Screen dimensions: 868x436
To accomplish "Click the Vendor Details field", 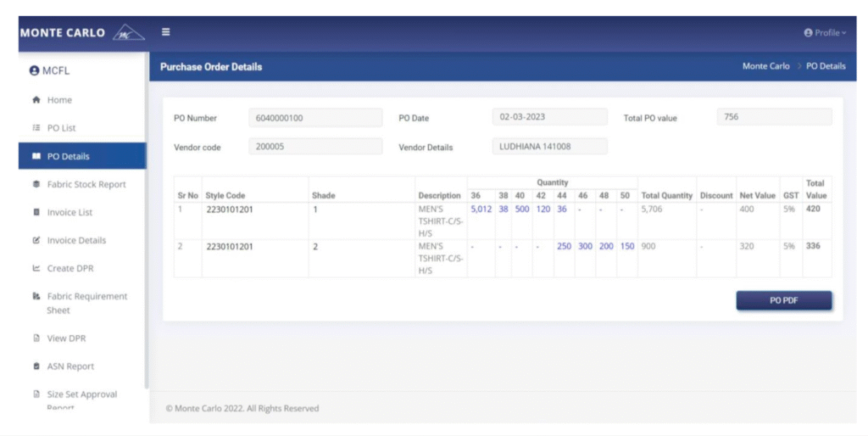I will click(549, 147).
